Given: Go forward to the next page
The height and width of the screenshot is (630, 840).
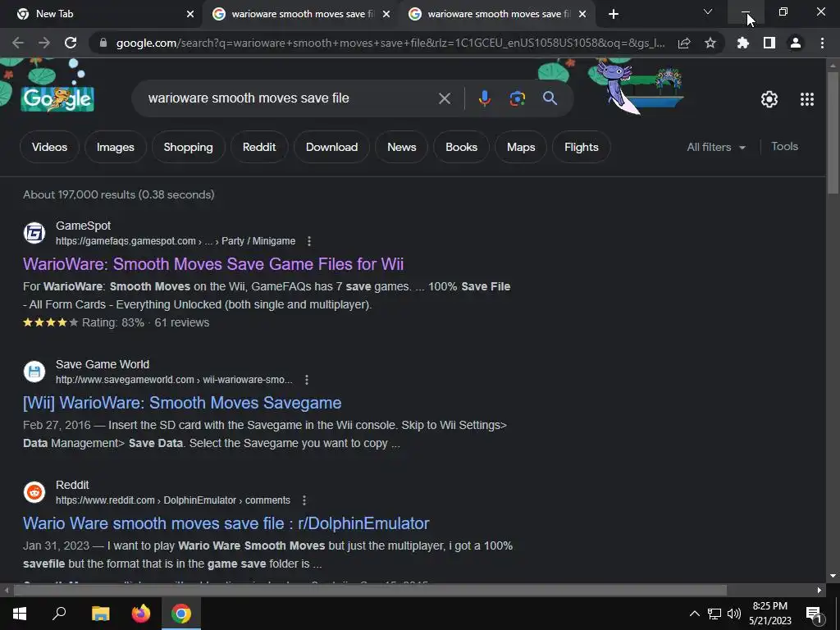Looking at the screenshot, I should [x=44, y=43].
